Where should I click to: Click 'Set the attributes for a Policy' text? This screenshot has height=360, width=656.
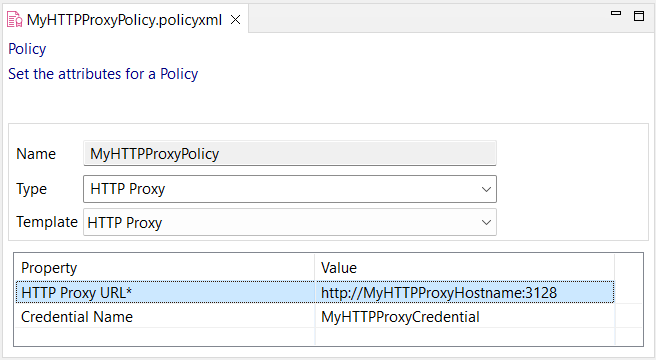pyautogui.click(x=103, y=74)
